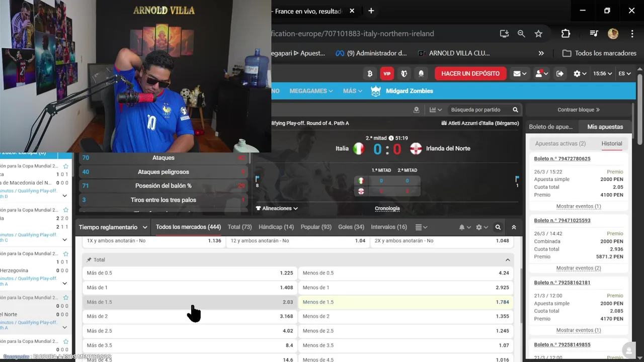The width and height of the screenshot is (644, 362).
Task: Bet on Menos de 1.5 at 1.784
Action: pyautogui.click(x=406, y=302)
